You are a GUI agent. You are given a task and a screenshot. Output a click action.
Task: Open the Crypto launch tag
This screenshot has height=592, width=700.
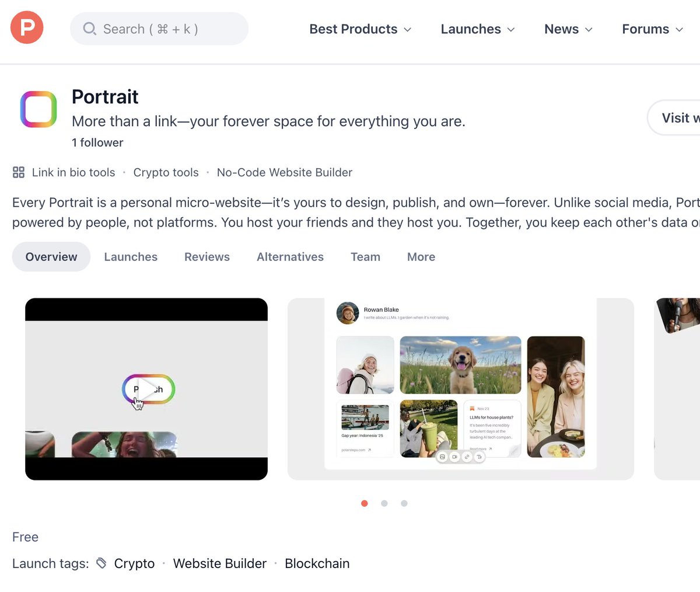[134, 563]
